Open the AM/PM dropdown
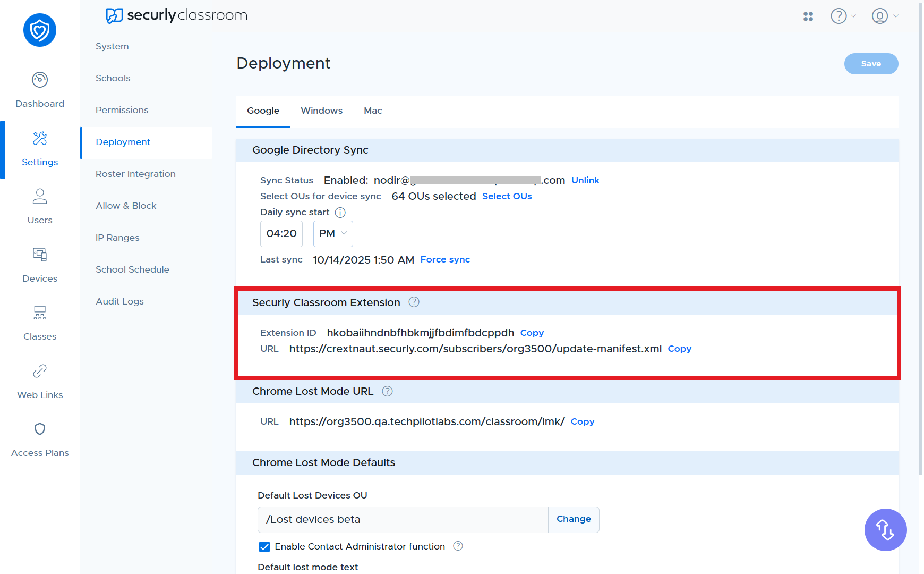 coord(333,234)
